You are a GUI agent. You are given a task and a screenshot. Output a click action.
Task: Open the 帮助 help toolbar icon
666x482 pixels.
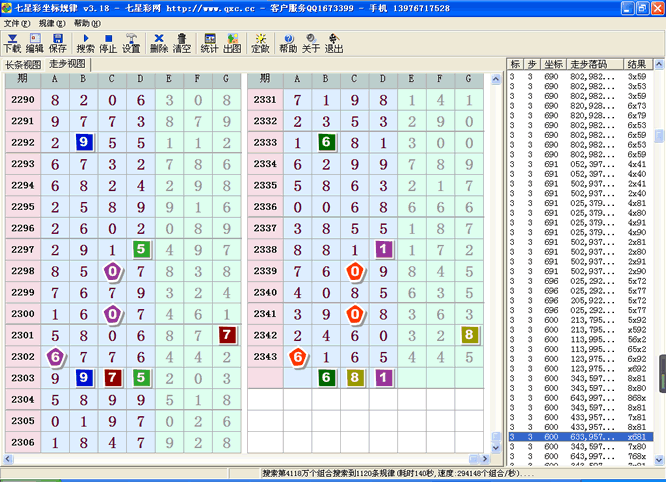(288, 44)
